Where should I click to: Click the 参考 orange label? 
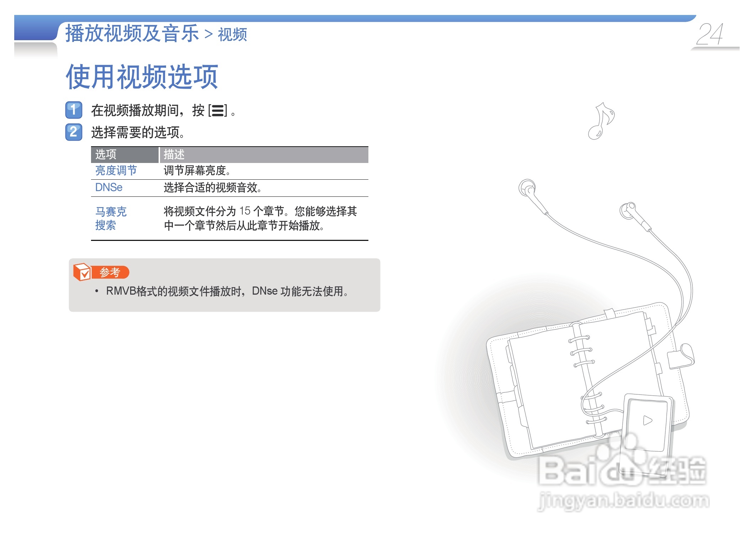click(110, 273)
